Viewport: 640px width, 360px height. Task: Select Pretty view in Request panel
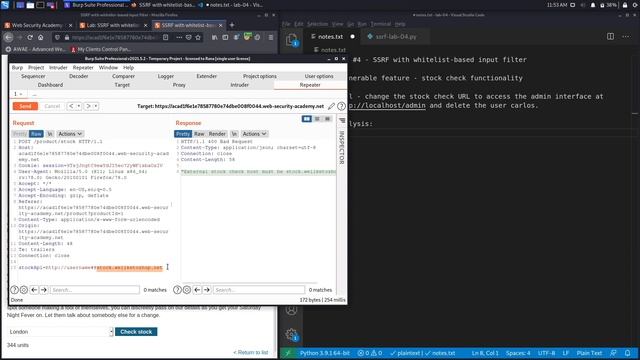(x=20, y=134)
